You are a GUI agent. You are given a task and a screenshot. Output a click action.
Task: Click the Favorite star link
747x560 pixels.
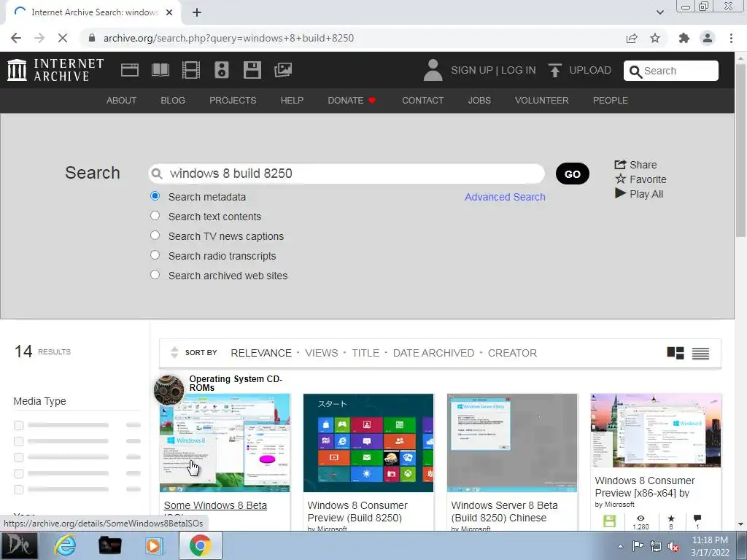coord(640,179)
